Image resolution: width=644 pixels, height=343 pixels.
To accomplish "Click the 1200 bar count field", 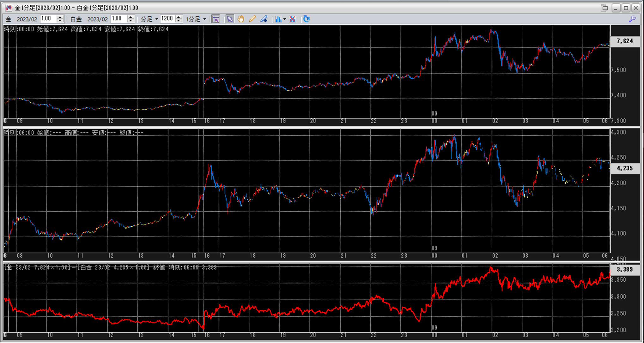I will pyautogui.click(x=167, y=19).
